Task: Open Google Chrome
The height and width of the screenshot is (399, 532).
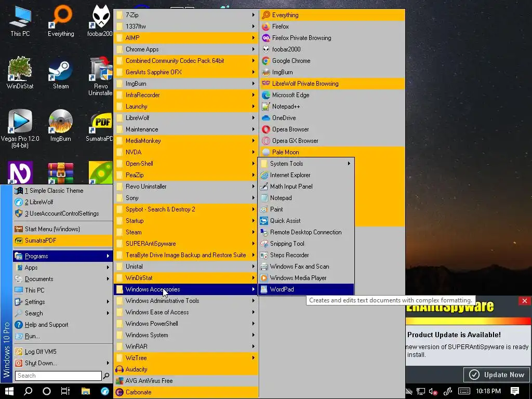Action: tap(332, 61)
